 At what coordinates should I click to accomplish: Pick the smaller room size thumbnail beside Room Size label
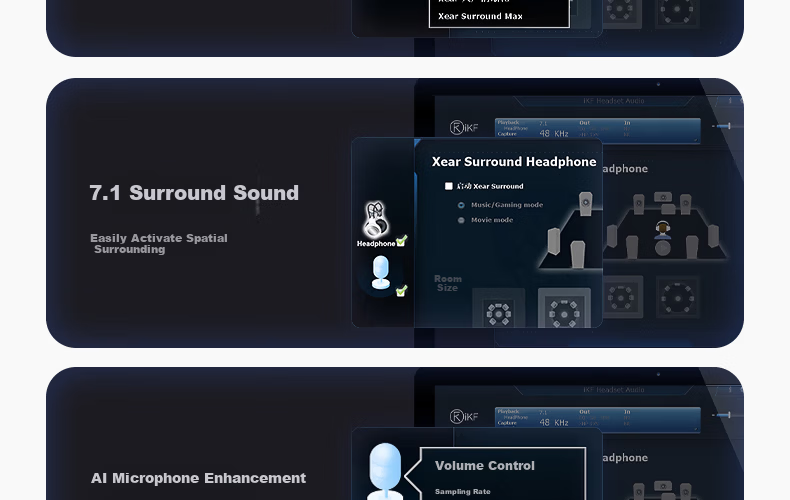[x=498, y=308]
